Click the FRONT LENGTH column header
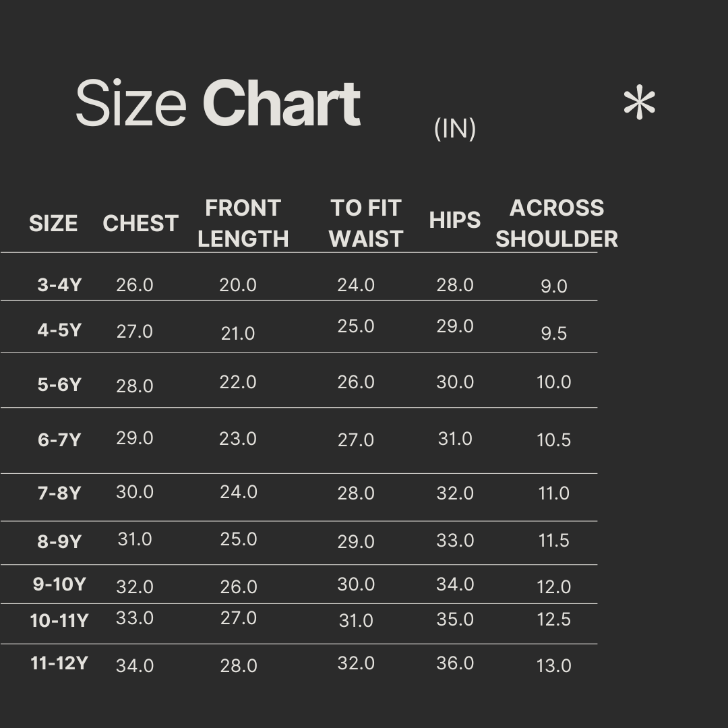728x728 pixels. 243,223
